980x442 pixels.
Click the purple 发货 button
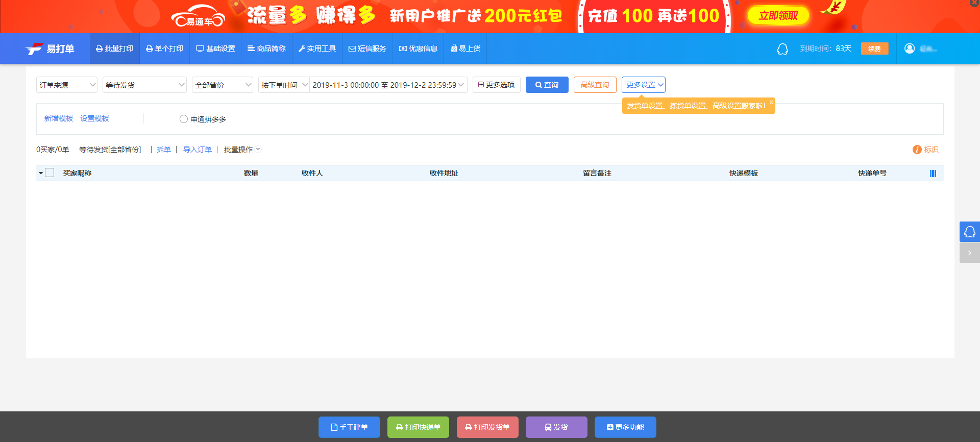(x=556, y=427)
